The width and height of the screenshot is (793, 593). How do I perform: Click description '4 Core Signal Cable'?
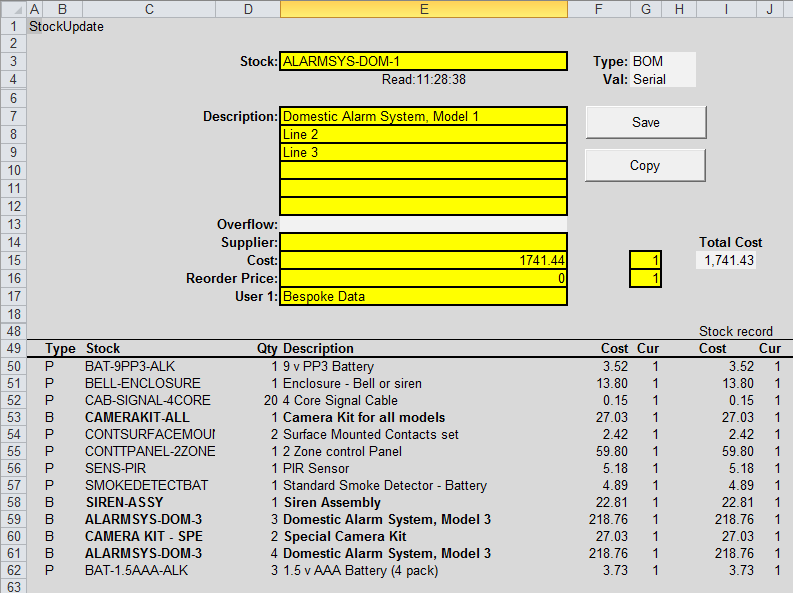pos(340,400)
